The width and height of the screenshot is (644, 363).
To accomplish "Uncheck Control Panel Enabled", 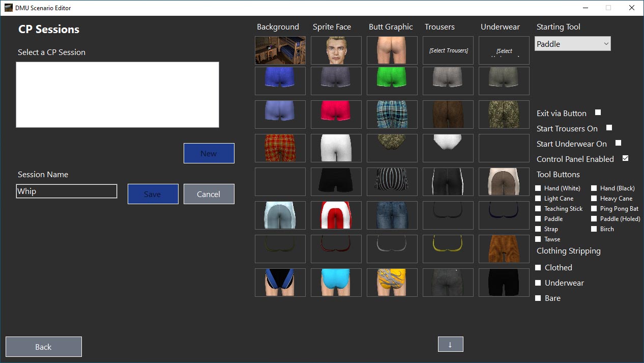I will (x=626, y=158).
